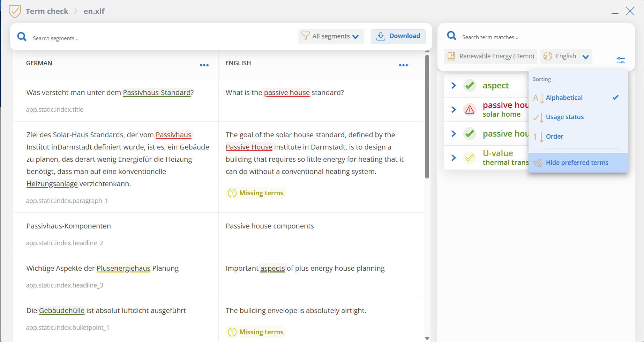Click the green check icon beside second passive house
Viewport: 644px width, 342px height.
pyautogui.click(x=470, y=133)
